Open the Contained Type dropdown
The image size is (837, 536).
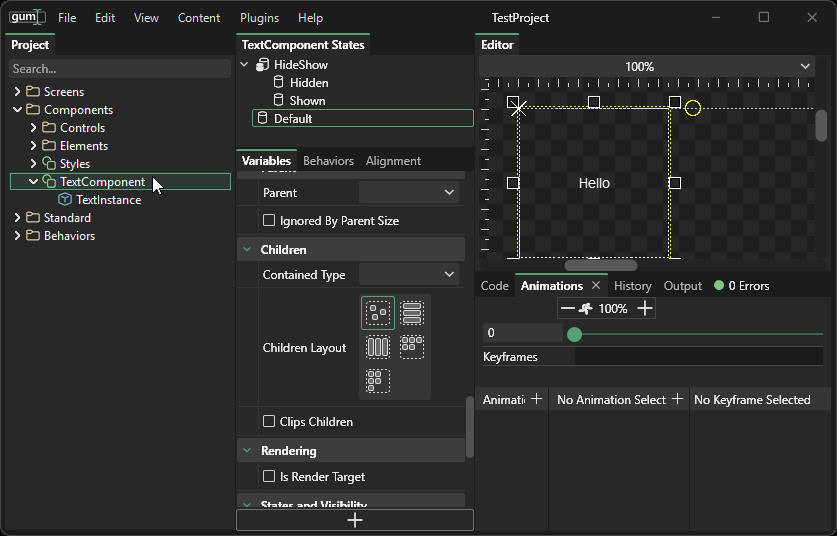pyautogui.click(x=409, y=275)
